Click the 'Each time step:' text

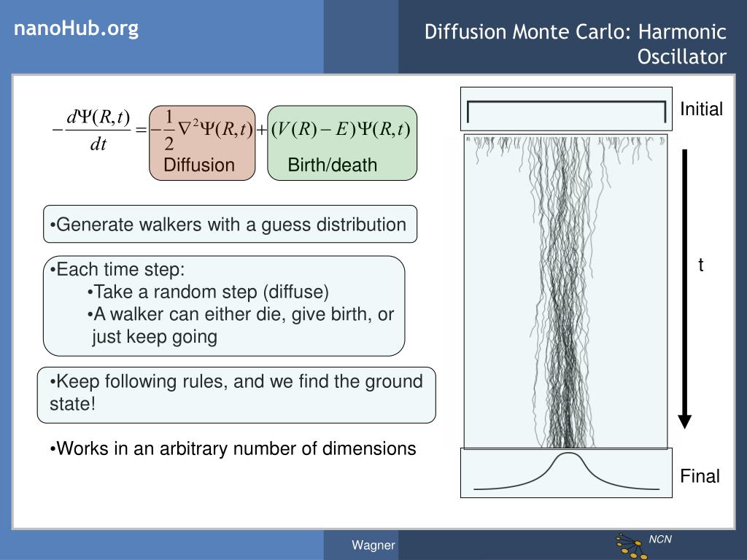tap(117, 270)
